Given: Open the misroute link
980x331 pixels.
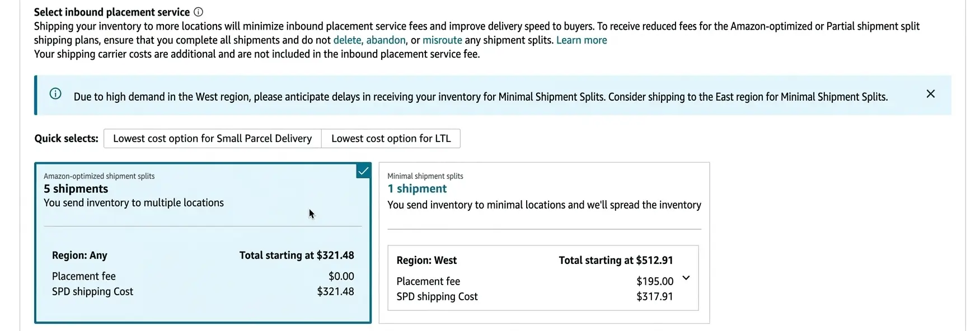Looking at the screenshot, I should coord(442,40).
